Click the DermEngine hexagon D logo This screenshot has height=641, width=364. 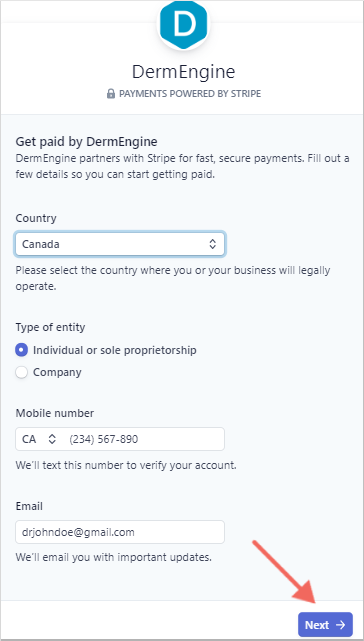(183, 24)
